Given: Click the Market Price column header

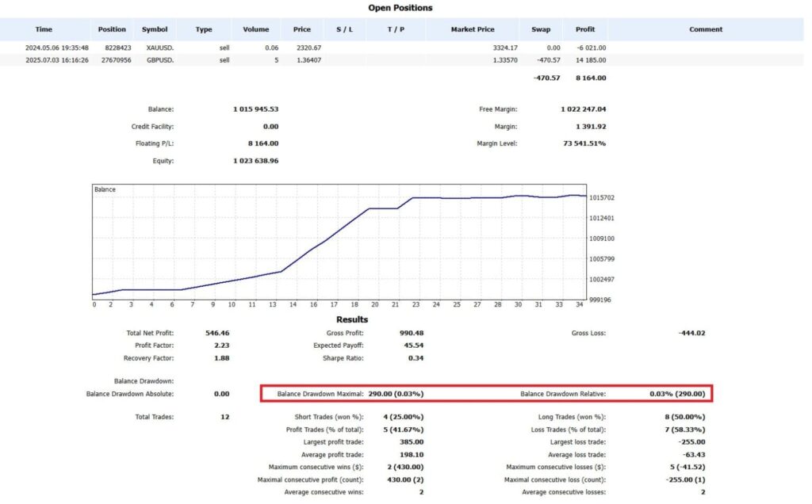Looking at the screenshot, I should pyautogui.click(x=473, y=29).
